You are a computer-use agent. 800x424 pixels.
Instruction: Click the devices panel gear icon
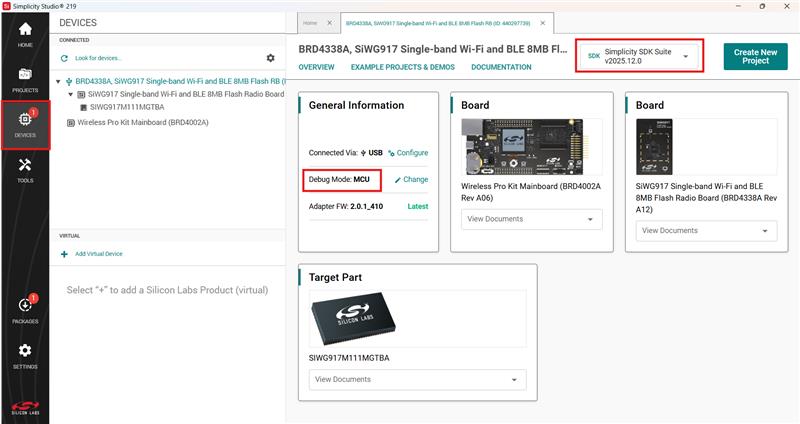(x=270, y=59)
